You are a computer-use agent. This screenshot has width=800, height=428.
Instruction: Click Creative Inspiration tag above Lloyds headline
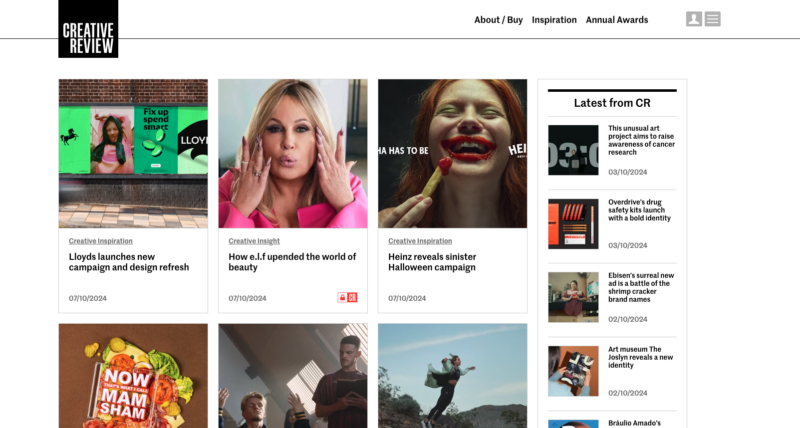(101, 241)
